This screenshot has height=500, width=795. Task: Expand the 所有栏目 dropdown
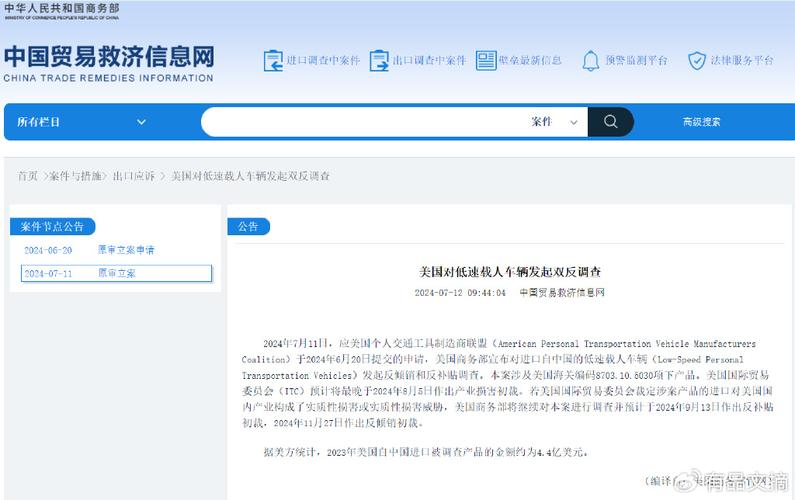pyautogui.click(x=81, y=122)
